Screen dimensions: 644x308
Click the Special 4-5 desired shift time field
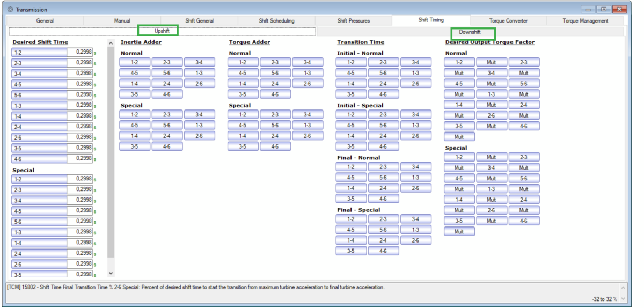79,211
